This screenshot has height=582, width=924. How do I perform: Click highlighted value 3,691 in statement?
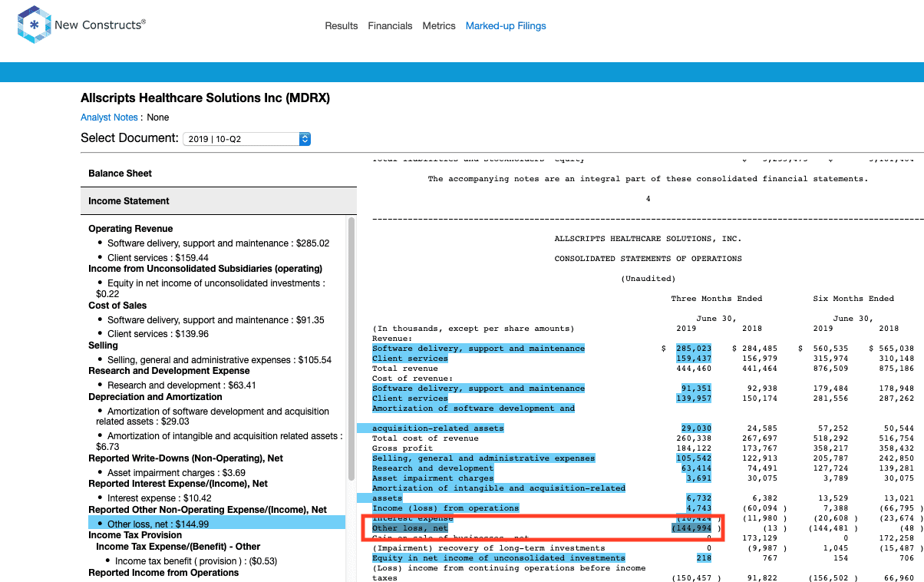[x=698, y=478]
